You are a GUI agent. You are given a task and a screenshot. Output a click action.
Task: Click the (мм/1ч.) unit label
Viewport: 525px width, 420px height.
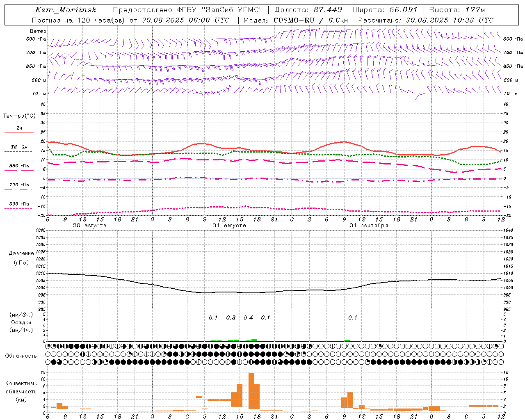tap(21, 330)
